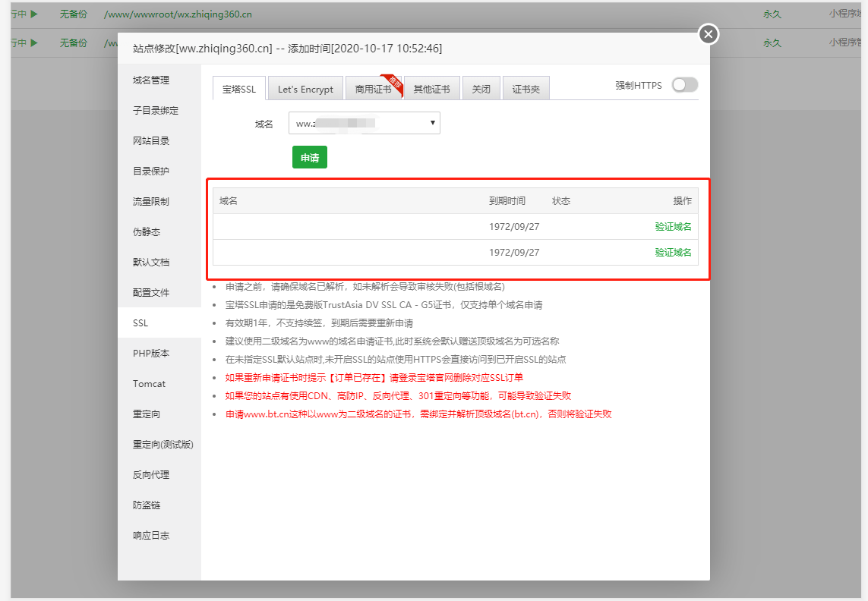
Task: Click first row 1972/09/27 expiry date
Action: [x=513, y=227]
